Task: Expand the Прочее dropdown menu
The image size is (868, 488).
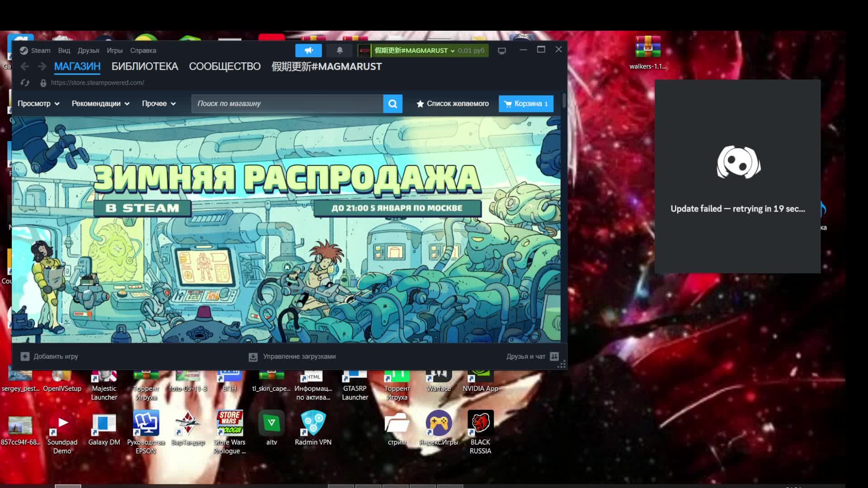Action: pyautogui.click(x=159, y=104)
